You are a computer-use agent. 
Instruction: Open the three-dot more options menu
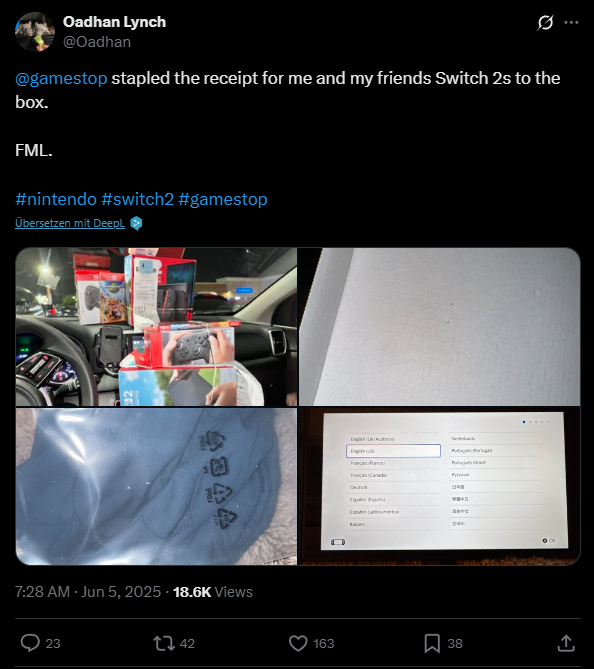pos(571,23)
